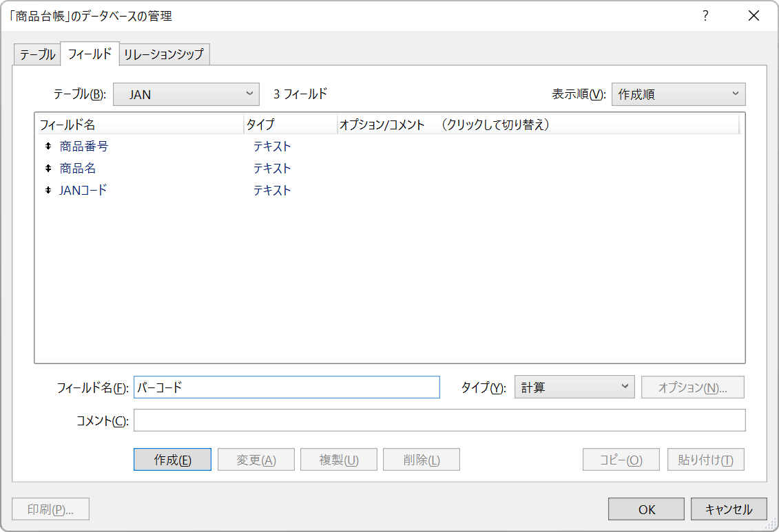Paste a field using 貼り付け

click(705, 459)
